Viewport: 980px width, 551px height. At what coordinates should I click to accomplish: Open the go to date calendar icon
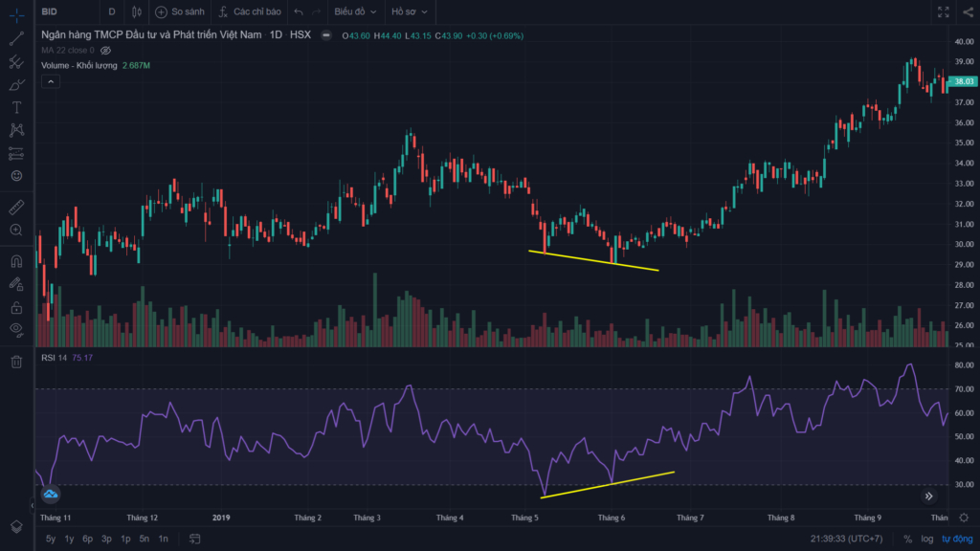[x=195, y=540]
